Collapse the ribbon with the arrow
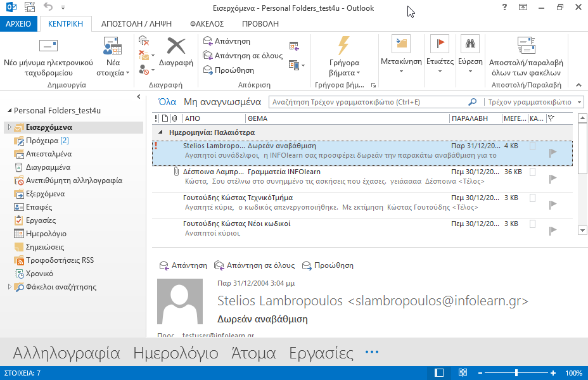Image resolution: width=588 pixels, height=380 pixels. click(578, 85)
